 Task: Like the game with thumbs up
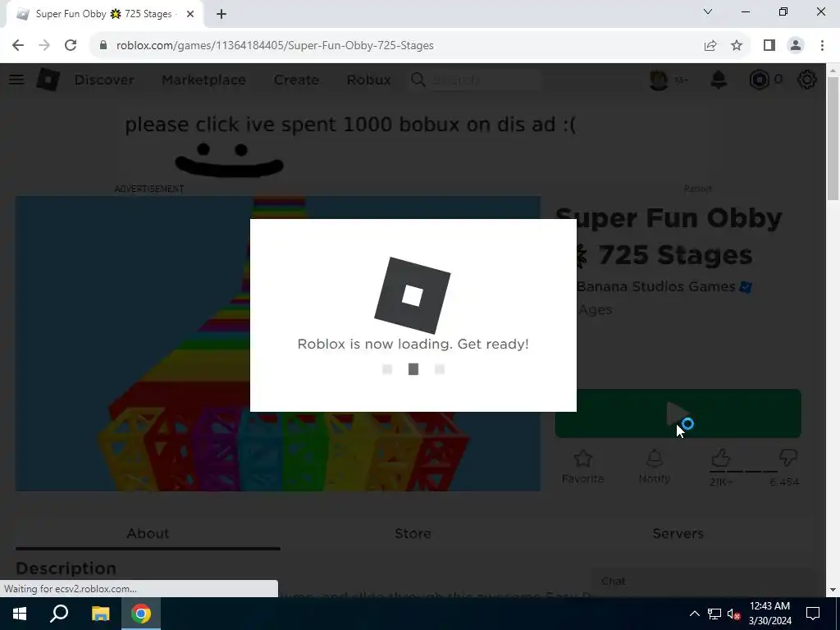720,459
